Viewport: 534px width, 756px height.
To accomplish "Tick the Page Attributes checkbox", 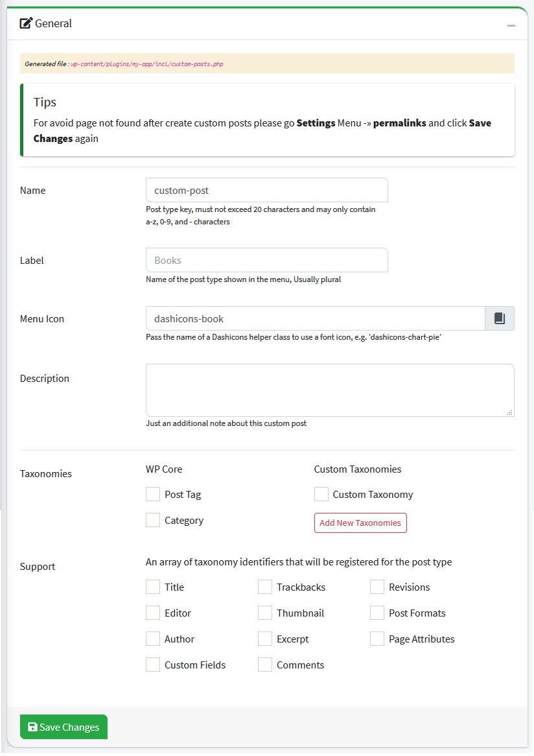I will [x=377, y=639].
